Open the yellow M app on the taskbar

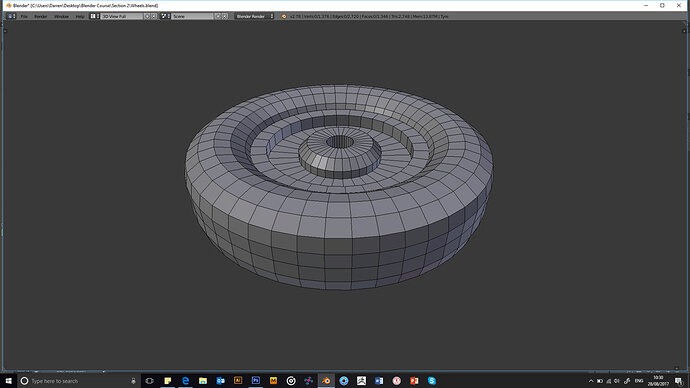click(273, 381)
